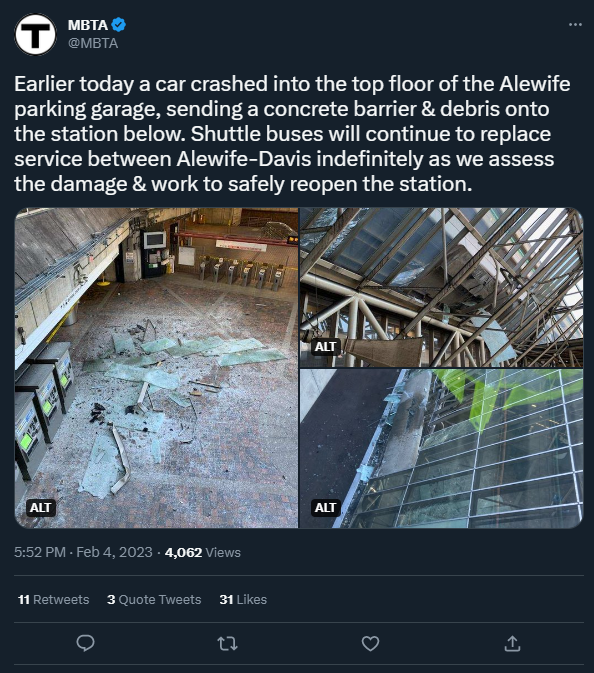Open the share upload icon
Image resolution: width=594 pixels, height=673 pixels.
[x=512, y=643]
